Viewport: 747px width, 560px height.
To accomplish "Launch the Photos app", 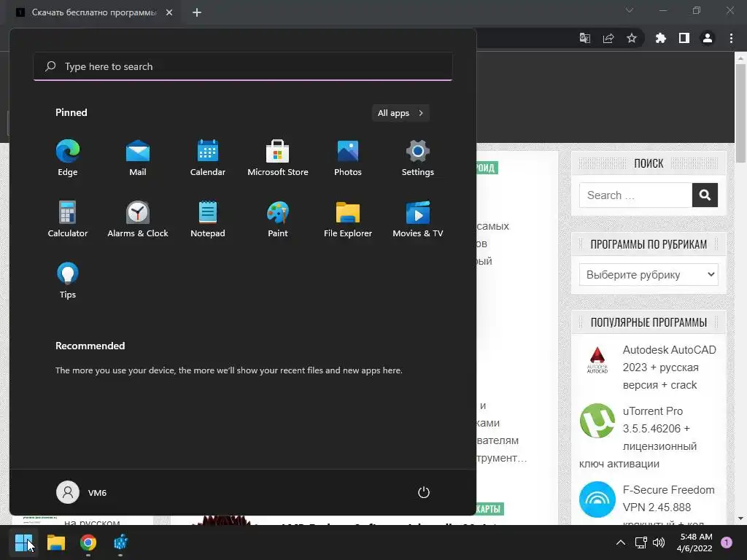I will [x=348, y=158].
